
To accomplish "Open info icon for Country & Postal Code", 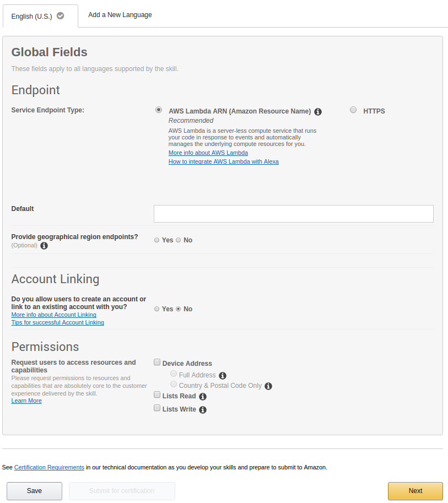I will coord(268,386).
